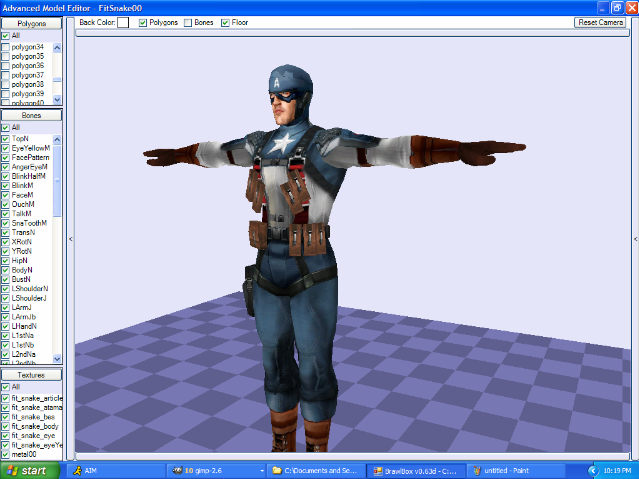This screenshot has height=479, width=639.
Task: Toggle the All checkbox in Textures panel
Action: pos(5,387)
